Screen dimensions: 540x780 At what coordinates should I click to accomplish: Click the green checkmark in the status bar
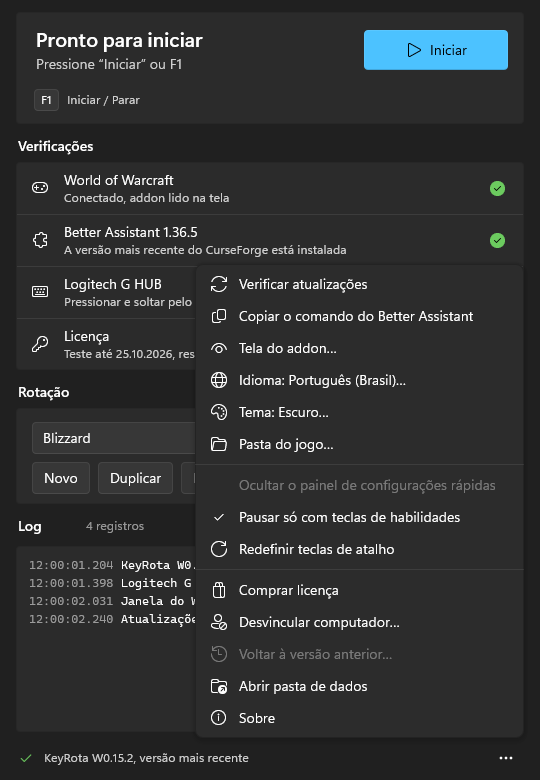pos(26,758)
